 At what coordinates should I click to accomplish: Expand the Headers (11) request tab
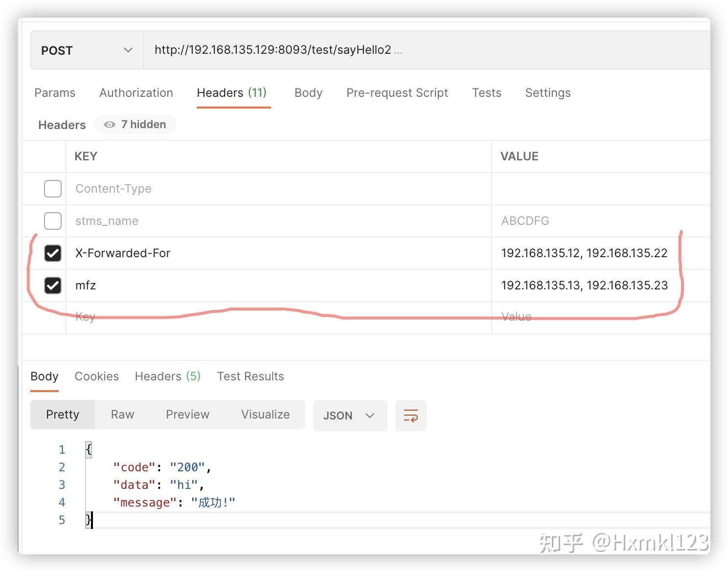[x=232, y=93]
